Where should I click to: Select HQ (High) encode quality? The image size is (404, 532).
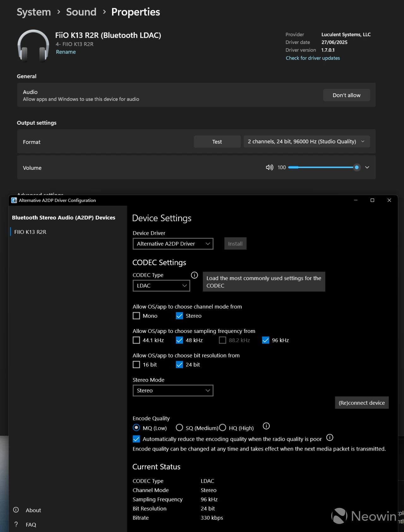tap(223, 428)
